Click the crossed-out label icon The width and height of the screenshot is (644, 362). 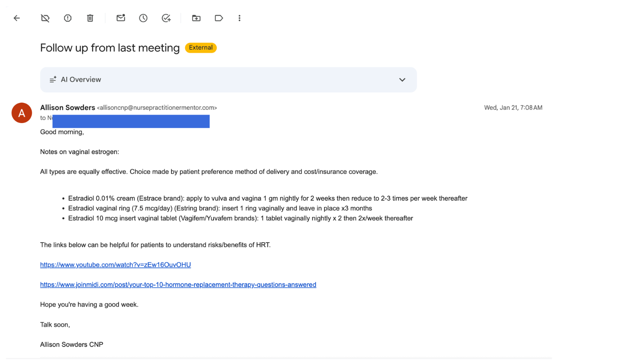45,18
